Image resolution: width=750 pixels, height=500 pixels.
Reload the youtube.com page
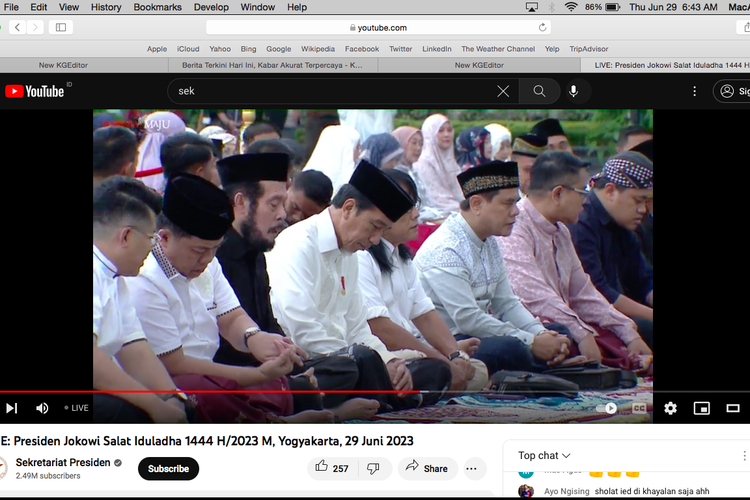coord(542,27)
